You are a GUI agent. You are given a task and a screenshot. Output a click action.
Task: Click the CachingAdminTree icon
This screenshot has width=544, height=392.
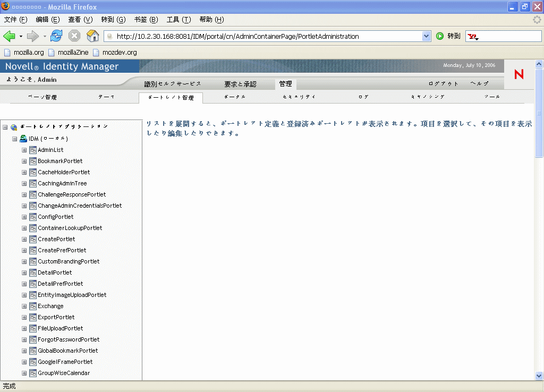point(33,183)
